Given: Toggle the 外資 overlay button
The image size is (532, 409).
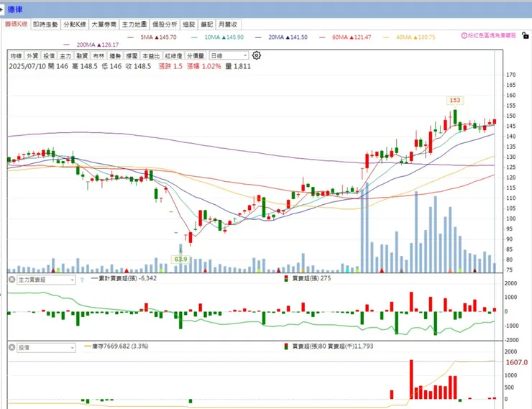Looking at the screenshot, I should point(32,55).
